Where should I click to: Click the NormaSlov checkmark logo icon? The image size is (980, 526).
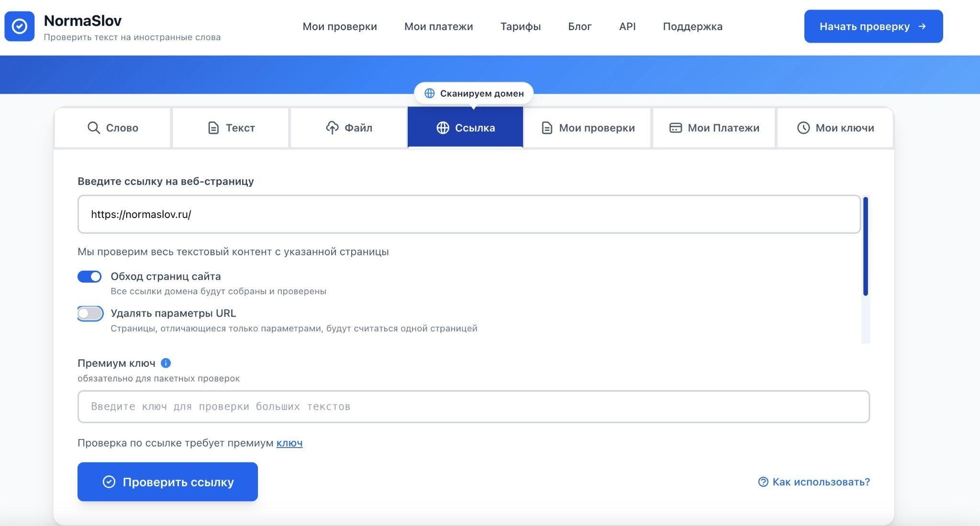(19, 26)
